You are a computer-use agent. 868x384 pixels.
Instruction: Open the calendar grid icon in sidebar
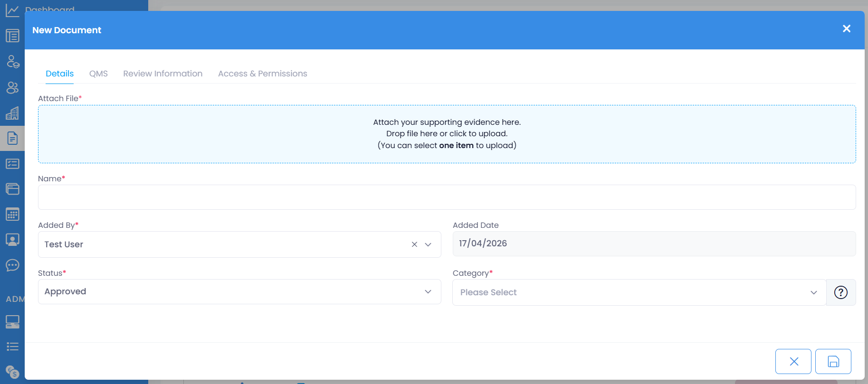click(12, 214)
